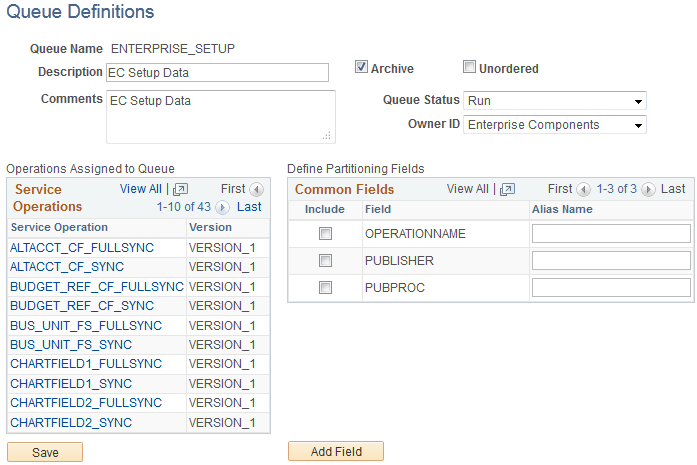Jump to Last page of Service Operations
The image size is (697, 465).
click(249, 207)
